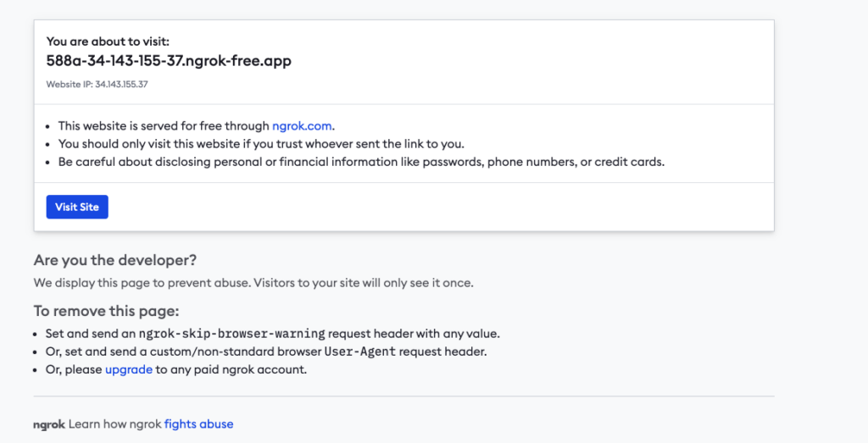Click the custom/non-standard browser bullet text
The height and width of the screenshot is (443, 868).
[195, 352]
